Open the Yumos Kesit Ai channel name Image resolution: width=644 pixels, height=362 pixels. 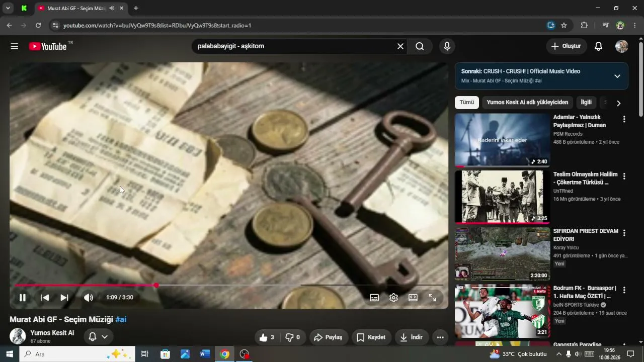(52, 333)
